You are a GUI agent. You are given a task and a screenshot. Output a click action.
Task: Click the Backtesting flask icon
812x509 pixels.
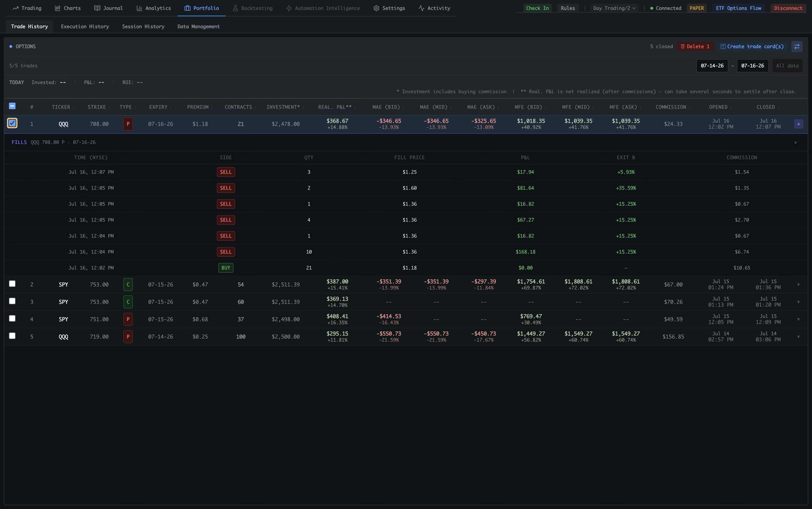tap(235, 8)
